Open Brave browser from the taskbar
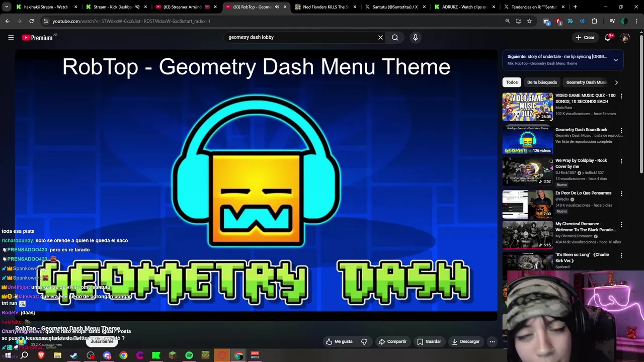The image size is (644, 362). [x=41, y=355]
